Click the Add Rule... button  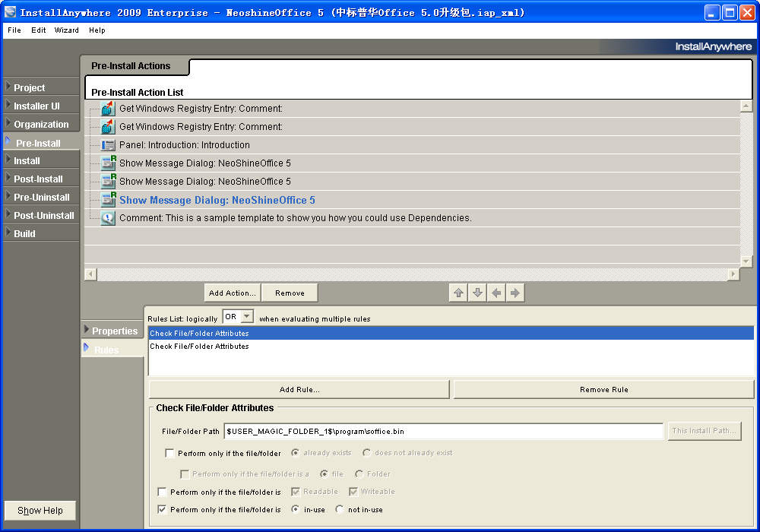click(x=299, y=389)
